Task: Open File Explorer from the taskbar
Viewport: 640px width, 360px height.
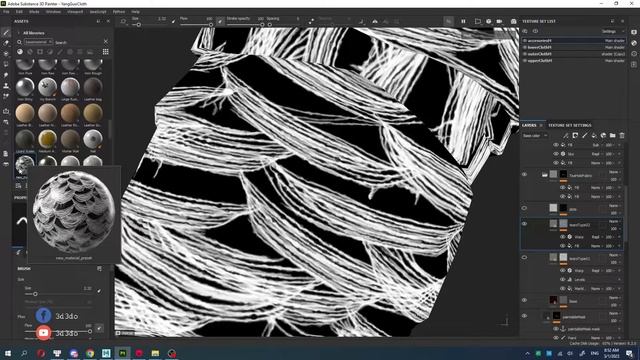Action: coord(155,353)
